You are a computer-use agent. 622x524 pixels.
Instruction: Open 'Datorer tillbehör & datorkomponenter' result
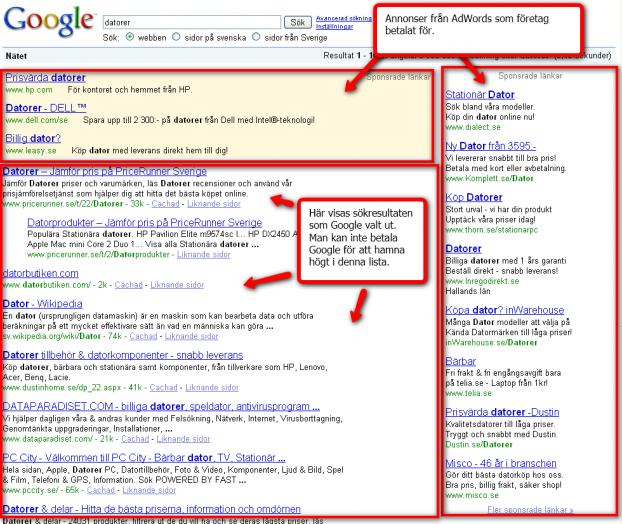(123, 355)
